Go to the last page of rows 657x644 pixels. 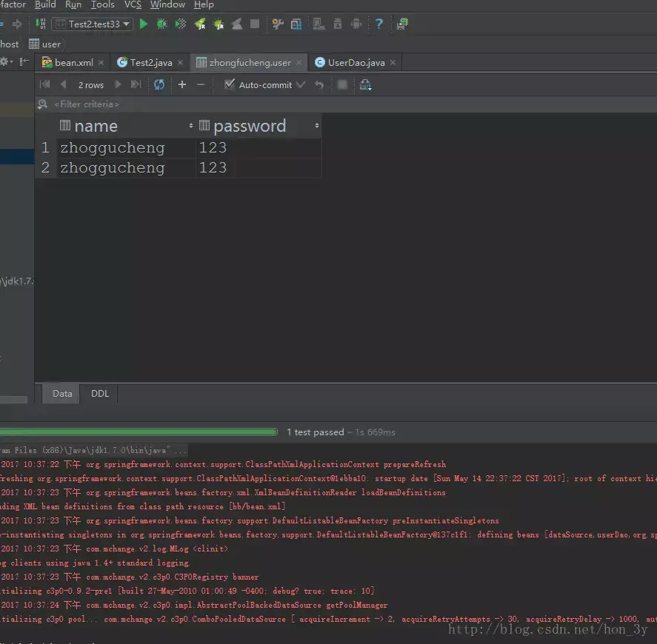point(136,85)
